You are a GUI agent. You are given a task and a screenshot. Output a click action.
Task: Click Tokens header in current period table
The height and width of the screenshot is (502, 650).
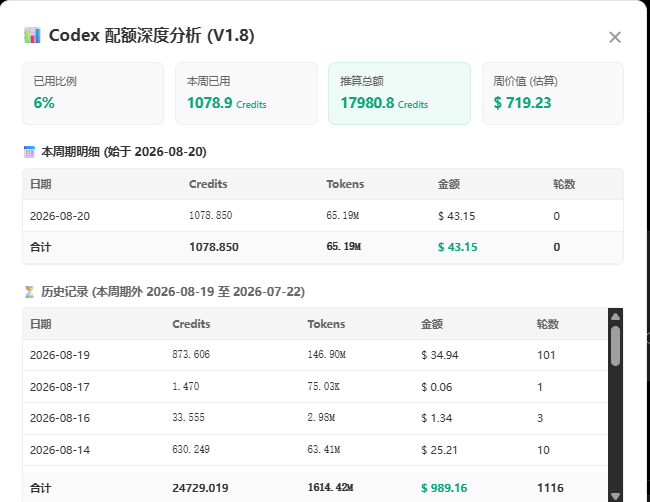tap(345, 184)
